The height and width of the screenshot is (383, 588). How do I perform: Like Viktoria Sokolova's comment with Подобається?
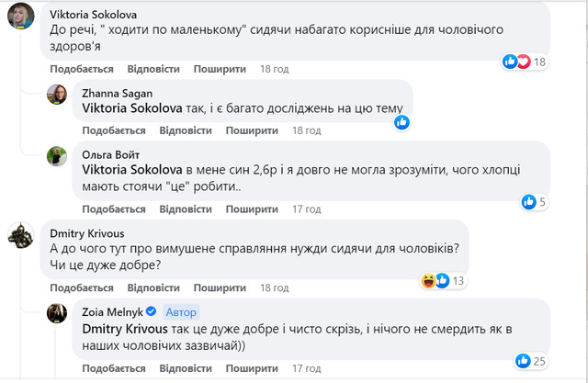tap(83, 69)
